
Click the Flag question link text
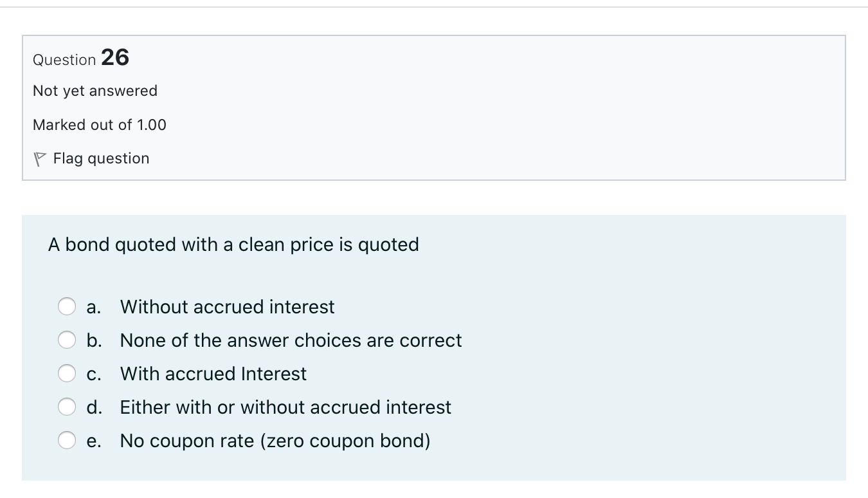tap(101, 158)
